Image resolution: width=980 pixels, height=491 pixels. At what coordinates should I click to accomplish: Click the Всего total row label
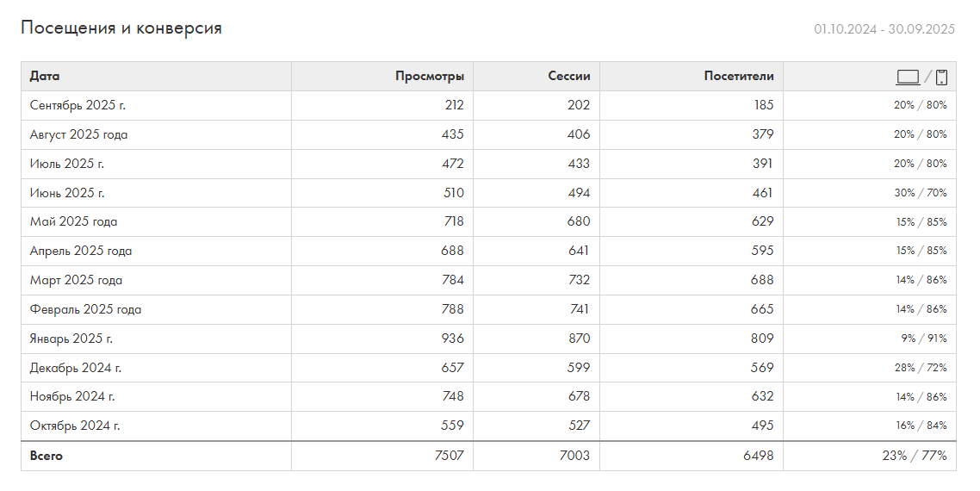coord(47,456)
